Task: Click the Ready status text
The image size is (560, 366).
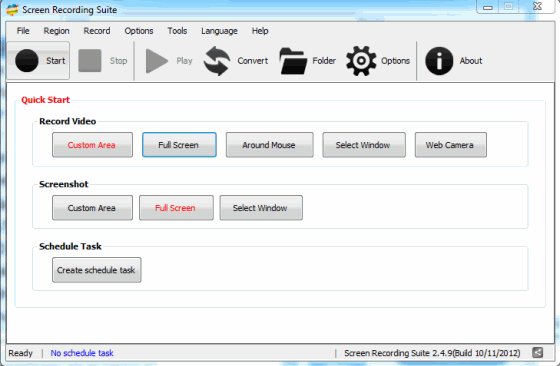Action: point(20,353)
